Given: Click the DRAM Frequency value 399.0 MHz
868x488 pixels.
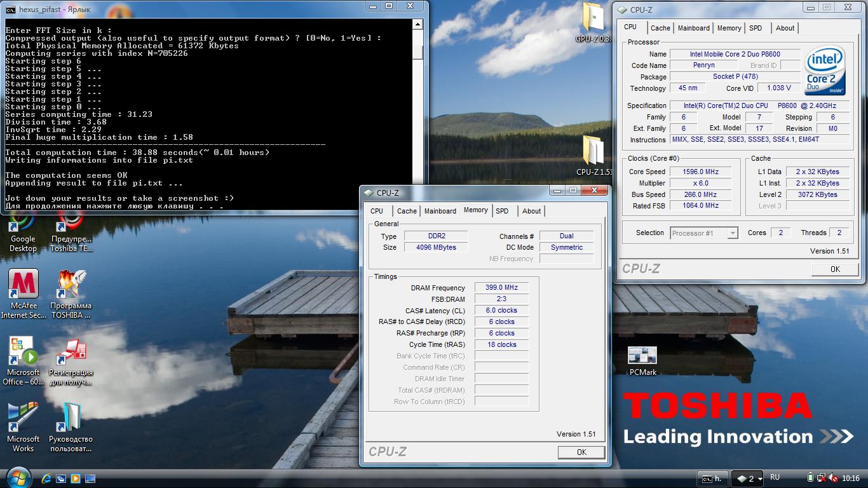Looking at the screenshot, I should 501,288.
